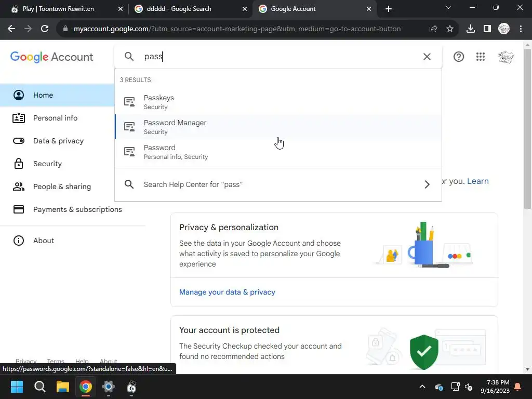Click the page vertical scrollbar
The image size is (532, 399).
tap(527, 129)
